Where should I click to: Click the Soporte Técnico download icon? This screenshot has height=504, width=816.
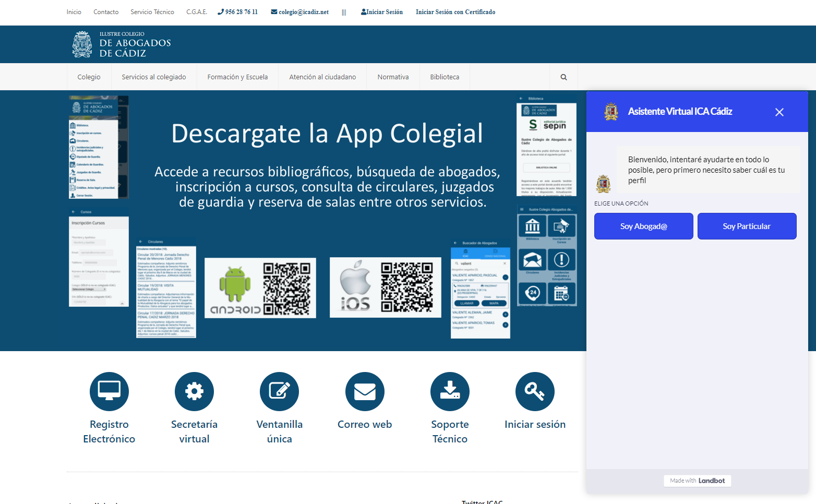[x=450, y=391]
